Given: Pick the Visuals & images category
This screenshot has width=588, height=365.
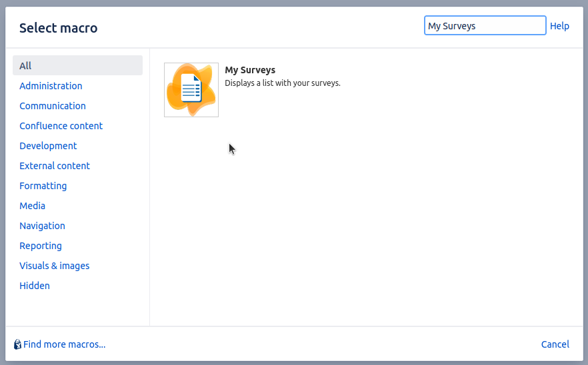Looking at the screenshot, I should [55, 266].
